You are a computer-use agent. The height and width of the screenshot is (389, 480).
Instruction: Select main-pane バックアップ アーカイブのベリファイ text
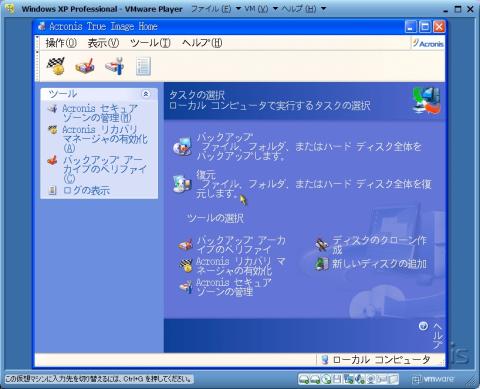pos(241,245)
